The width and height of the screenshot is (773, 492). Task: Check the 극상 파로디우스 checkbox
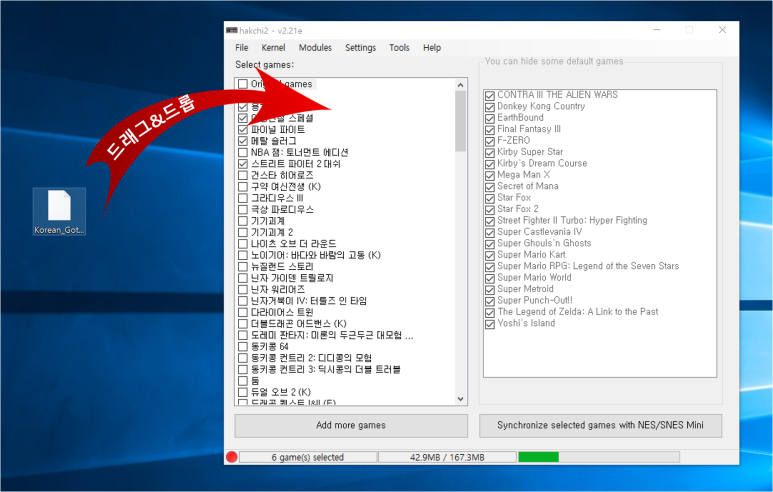tap(243, 210)
